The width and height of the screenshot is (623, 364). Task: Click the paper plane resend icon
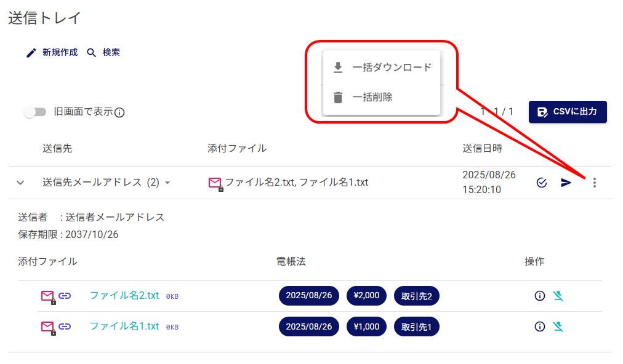pyautogui.click(x=566, y=183)
